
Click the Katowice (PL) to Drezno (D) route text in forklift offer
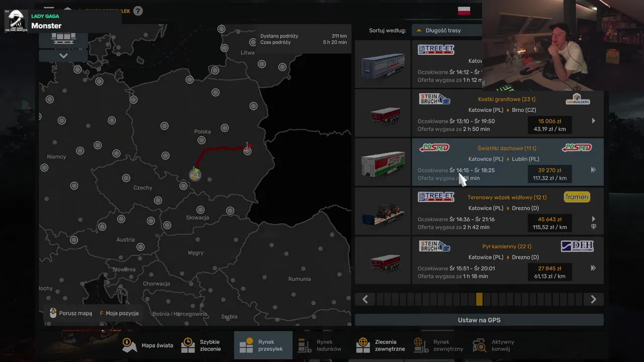pyautogui.click(x=504, y=208)
